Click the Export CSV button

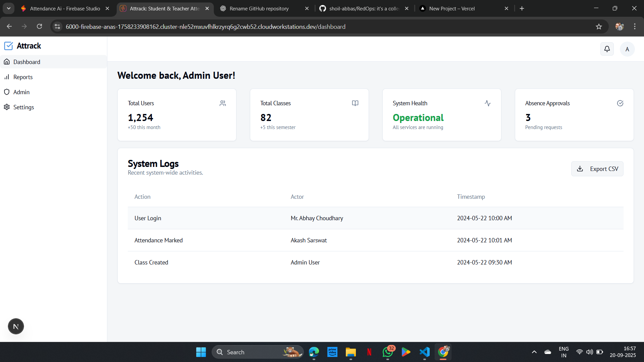(x=597, y=169)
